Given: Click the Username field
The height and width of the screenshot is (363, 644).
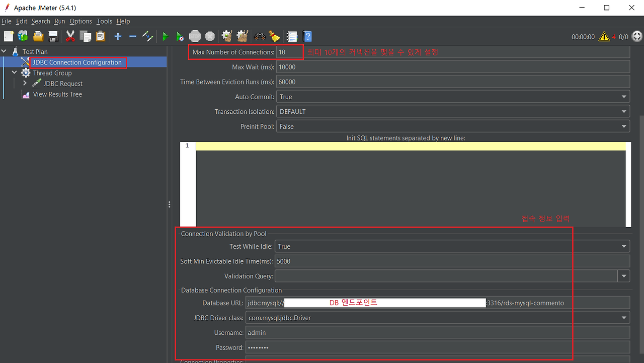Looking at the screenshot, I should tap(438, 332).
